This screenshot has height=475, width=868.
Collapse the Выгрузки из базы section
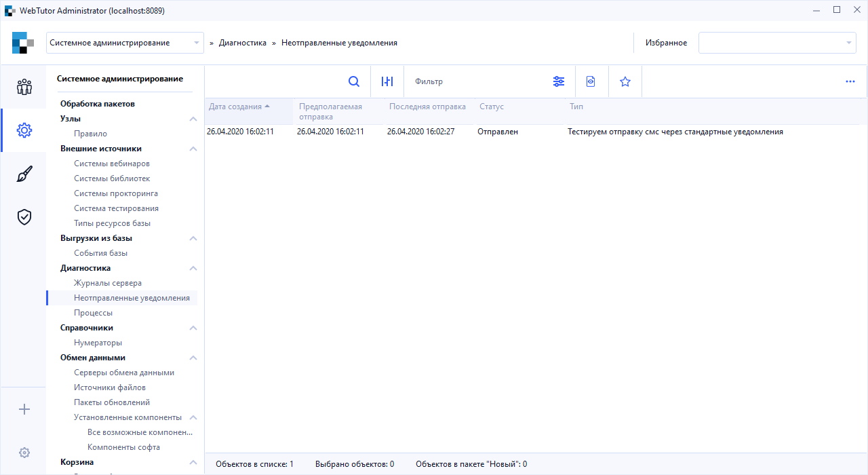[193, 238]
